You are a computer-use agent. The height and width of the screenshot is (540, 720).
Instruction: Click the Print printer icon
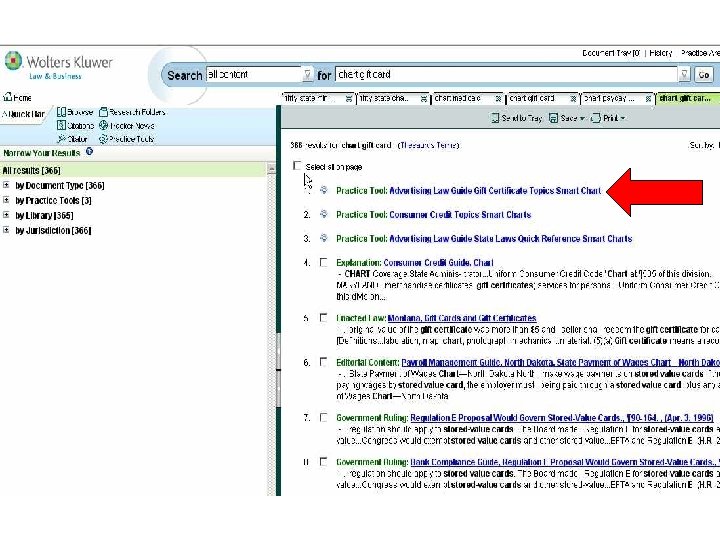[x=596, y=118]
